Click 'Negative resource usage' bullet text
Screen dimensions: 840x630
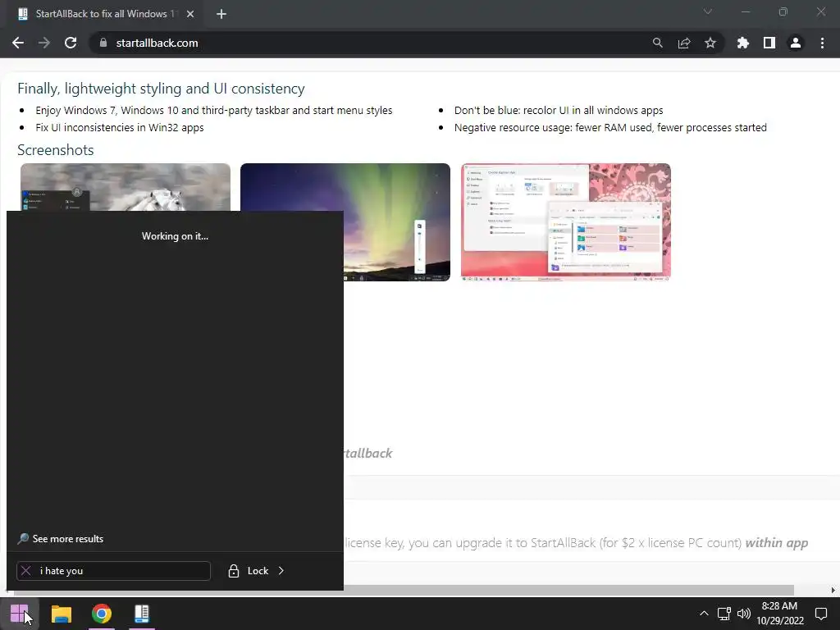[x=610, y=127]
